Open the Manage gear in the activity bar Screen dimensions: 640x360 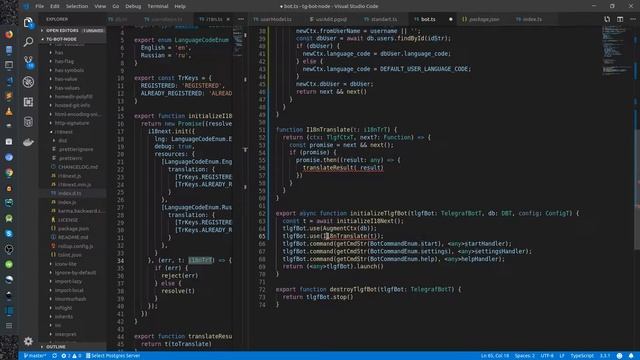tap(28, 341)
